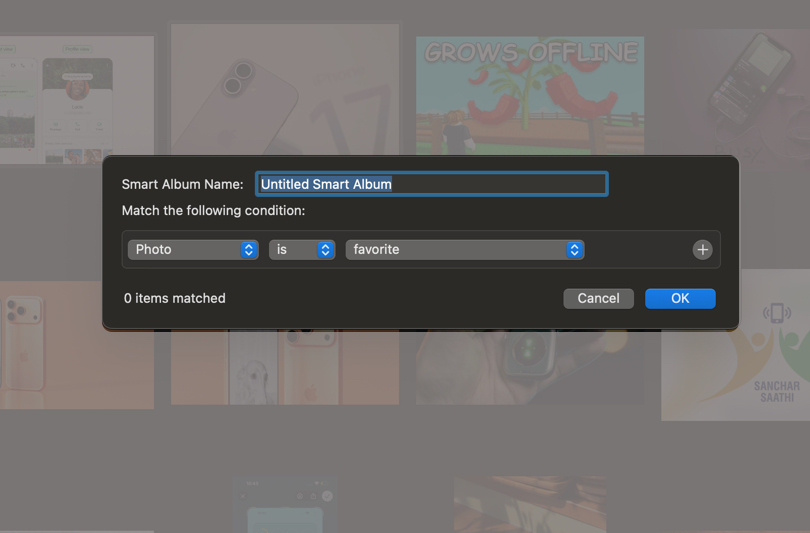Open the 'is' operator dropdown

pos(302,249)
